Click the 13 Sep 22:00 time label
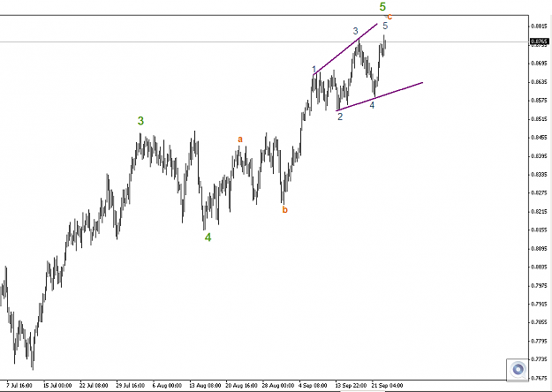Viewport: 552px width, 392px height. click(x=351, y=385)
